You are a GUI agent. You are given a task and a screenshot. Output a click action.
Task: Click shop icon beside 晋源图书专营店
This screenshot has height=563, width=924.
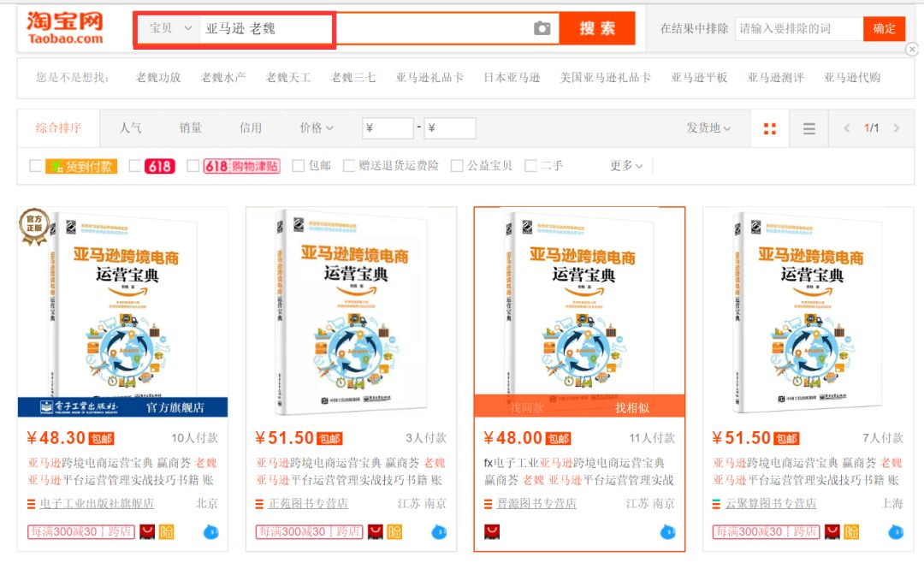(488, 504)
